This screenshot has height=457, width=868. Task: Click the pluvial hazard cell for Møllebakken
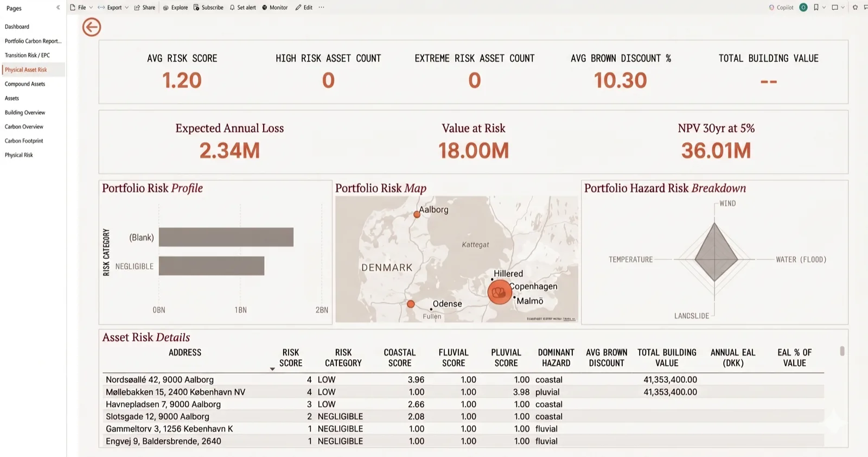[x=547, y=392]
